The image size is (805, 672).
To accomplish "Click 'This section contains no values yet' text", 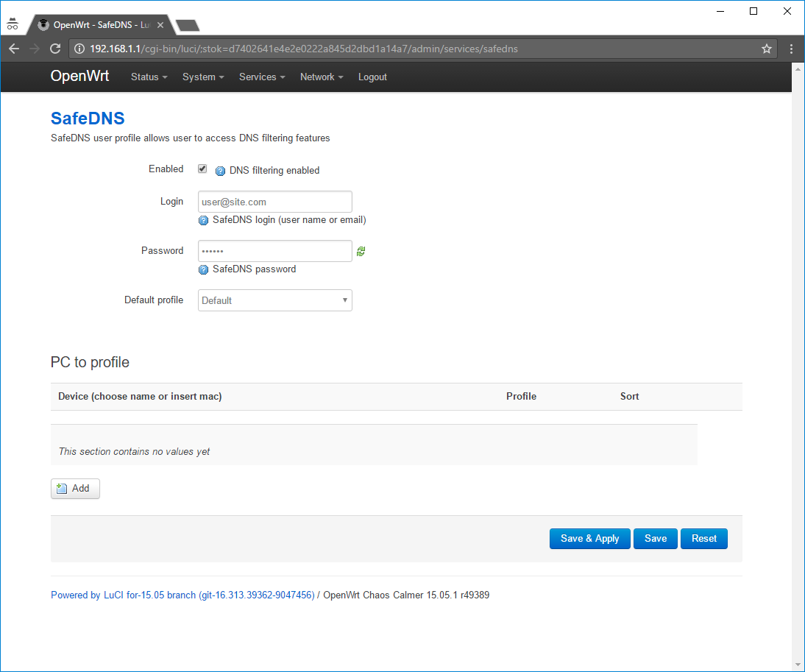I will tap(134, 451).
